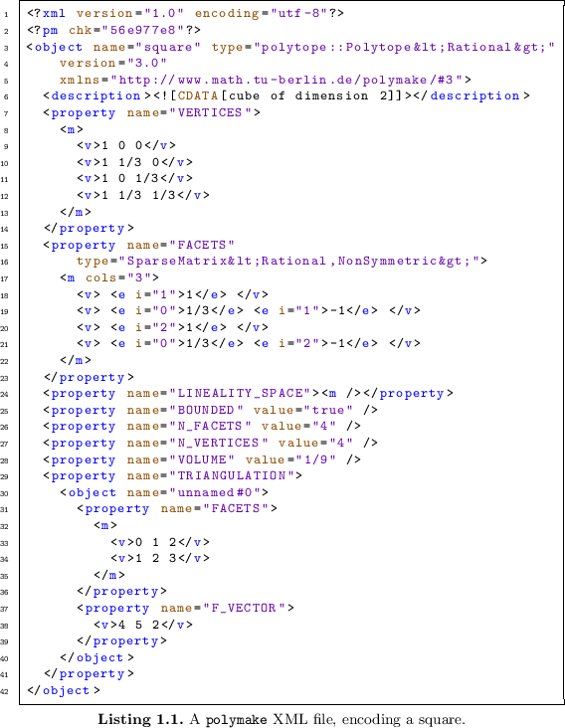Image resolution: width=565 pixels, height=728 pixels.
Task: Click the property name "TRIANGULATION"
Action: tap(231, 476)
